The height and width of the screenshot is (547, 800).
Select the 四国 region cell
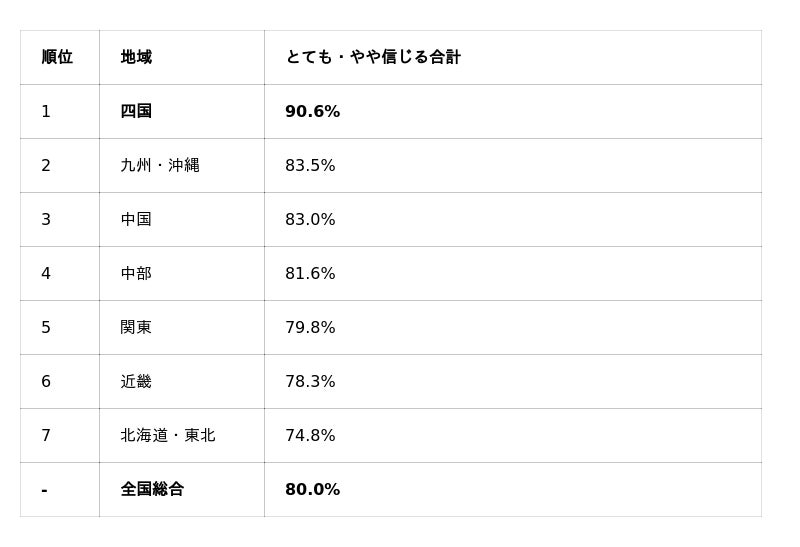tap(136, 111)
